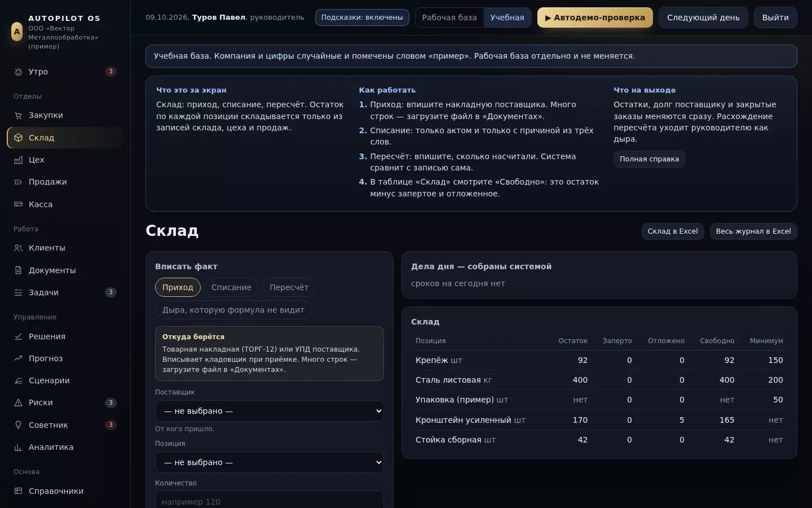812x508 pixels.
Task: Open the Позиция dropdown
Action: [270, 462]
